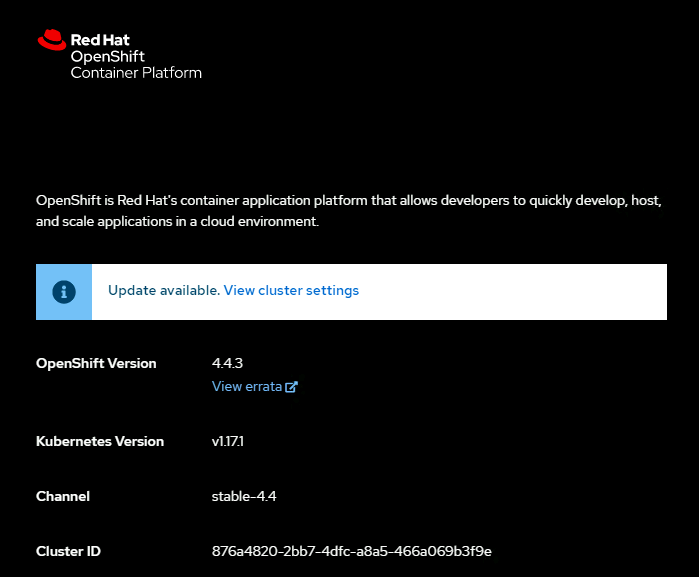This screenshot has width=699, height=577.
Task: Open the View cluster settings link
Action: pyautogui.click(x=291, y=290)
